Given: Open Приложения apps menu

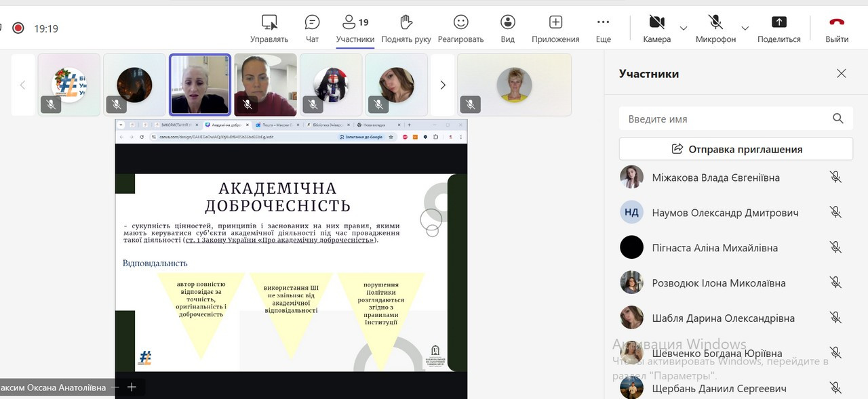Looking at the screenshot, I should pos(555,28).
